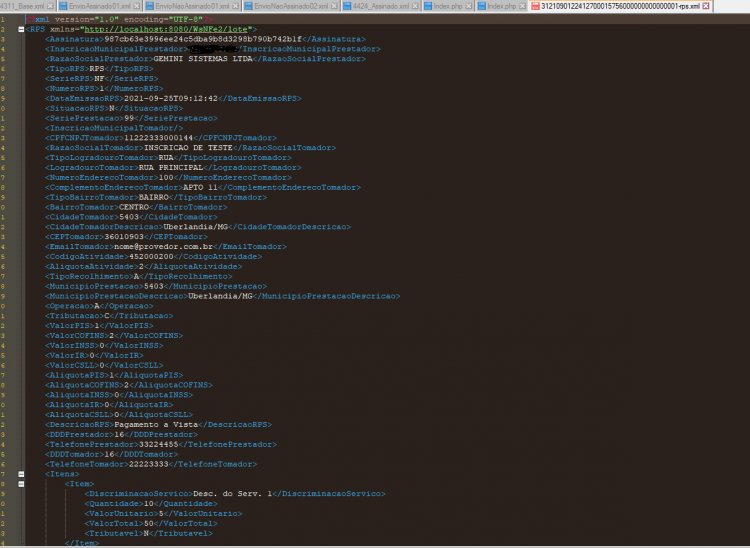Click the LogradouroTomador value RUA PRINCIPAL

tap(171, 167)
